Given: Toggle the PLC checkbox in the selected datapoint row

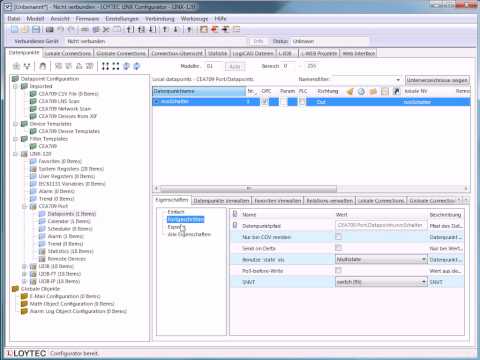Looking at the screenshot, I should 302,102.
